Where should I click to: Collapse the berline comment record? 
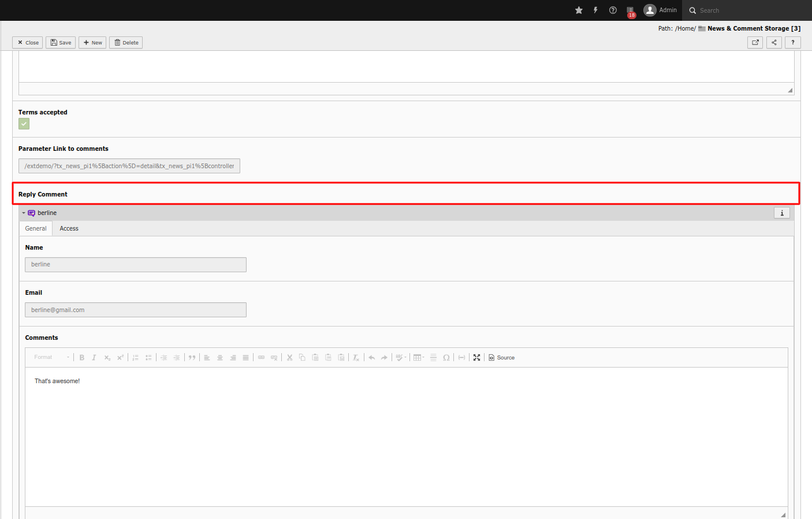pyautogui.click(x=23, y=213)
